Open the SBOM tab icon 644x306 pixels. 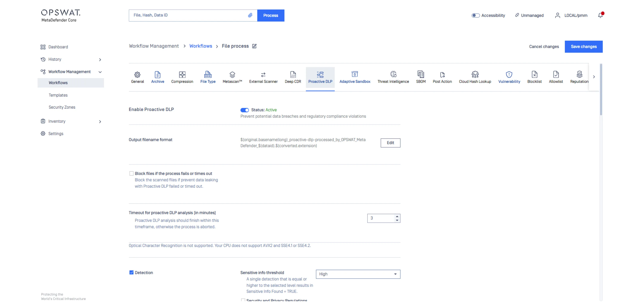[421, 74]
